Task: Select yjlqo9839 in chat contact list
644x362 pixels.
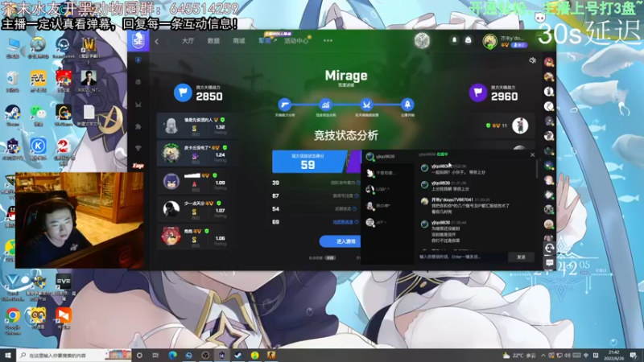Action: click(387, 156)
